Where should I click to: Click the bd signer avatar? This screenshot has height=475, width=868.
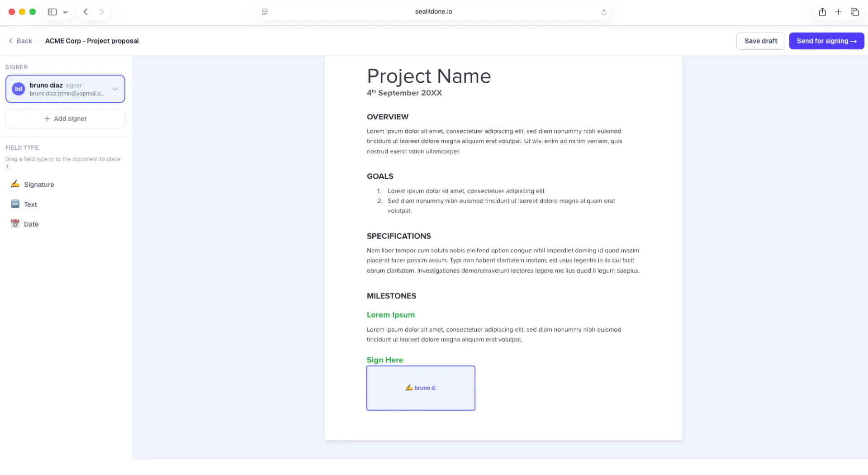point(18,89)
